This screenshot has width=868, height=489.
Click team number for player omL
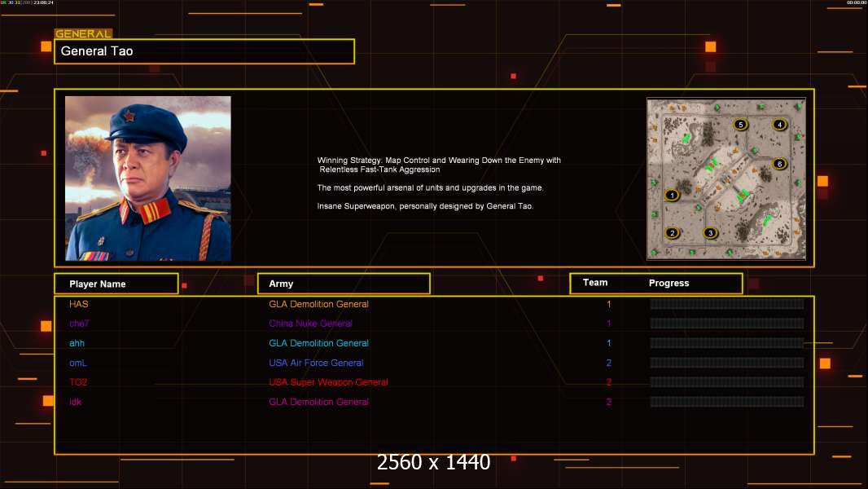coord(609,363)
